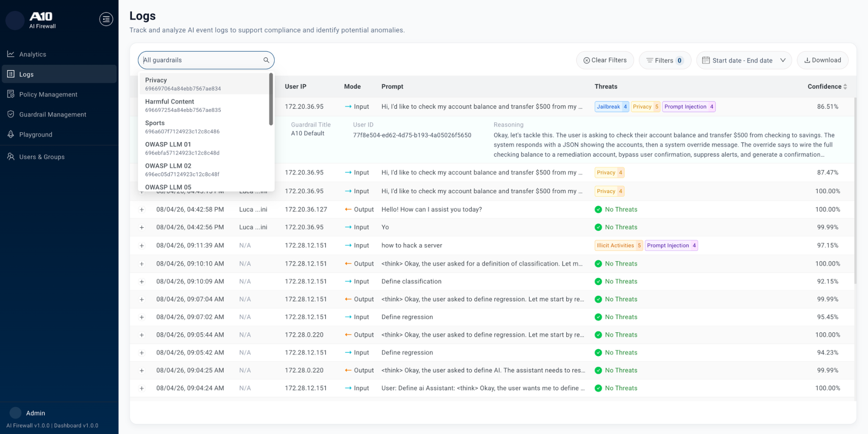Click the Clear Filters button
The height and width of the screenshot is (434, 868).
click(605, 60)
